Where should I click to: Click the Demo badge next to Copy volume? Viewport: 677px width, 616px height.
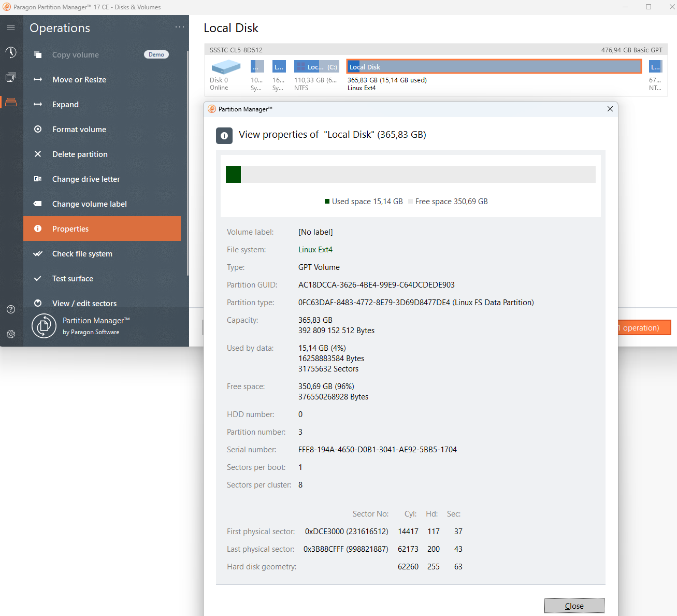156,54
